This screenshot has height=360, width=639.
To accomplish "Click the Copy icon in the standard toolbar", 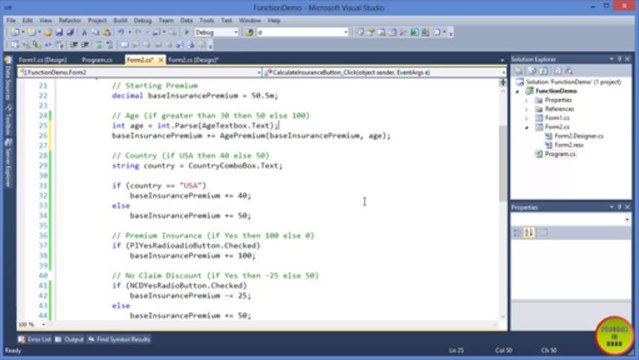I will click(95, 32).
